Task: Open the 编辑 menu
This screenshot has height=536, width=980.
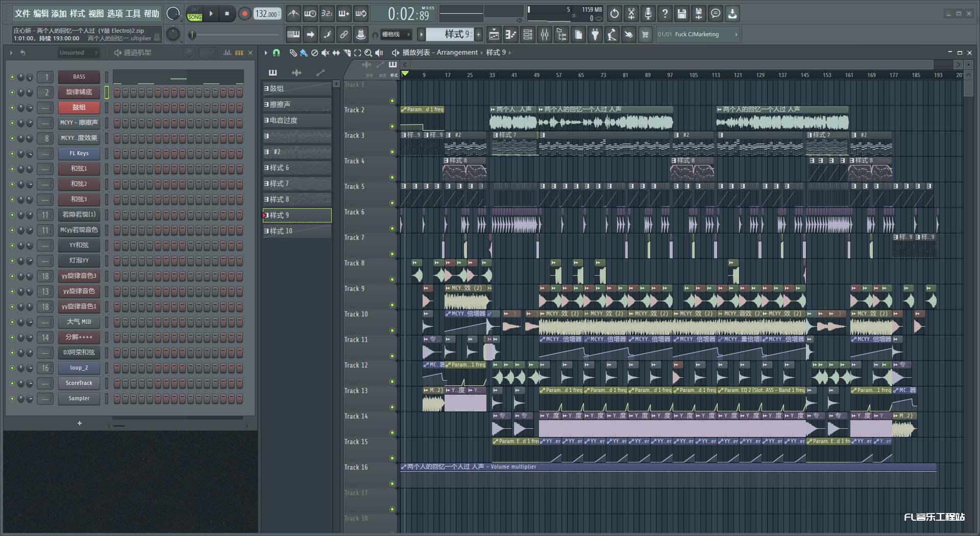Action: click(x=41, y=14)
